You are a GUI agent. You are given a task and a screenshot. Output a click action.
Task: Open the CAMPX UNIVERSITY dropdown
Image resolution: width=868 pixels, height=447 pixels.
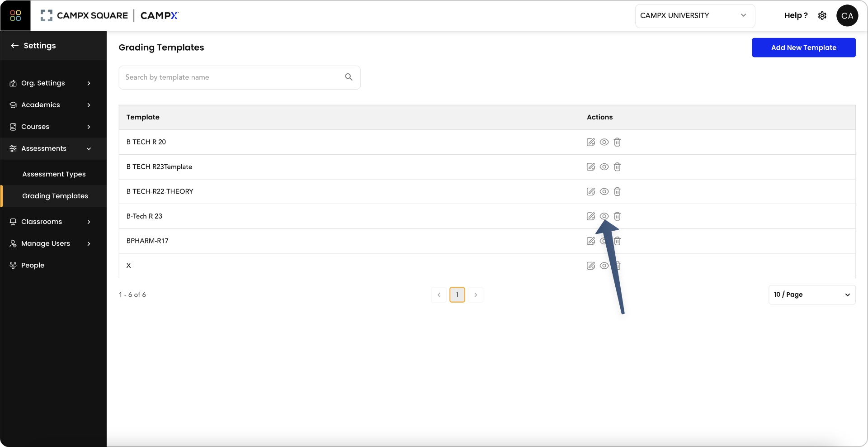(x=695, y=16)
